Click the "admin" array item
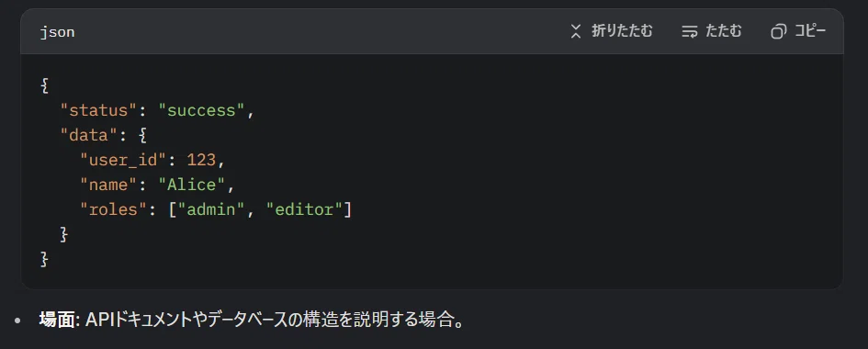The width and height of the screenshot is (868, 349). (x=211, y=209)
